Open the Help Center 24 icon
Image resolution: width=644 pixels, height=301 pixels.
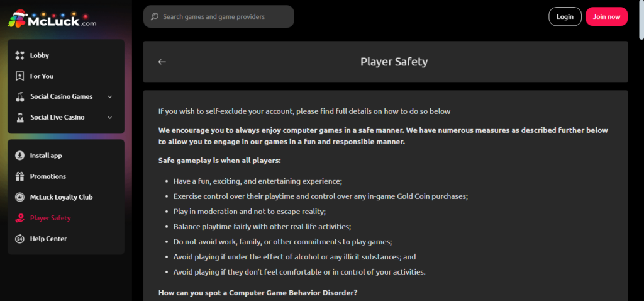point(19,239)
